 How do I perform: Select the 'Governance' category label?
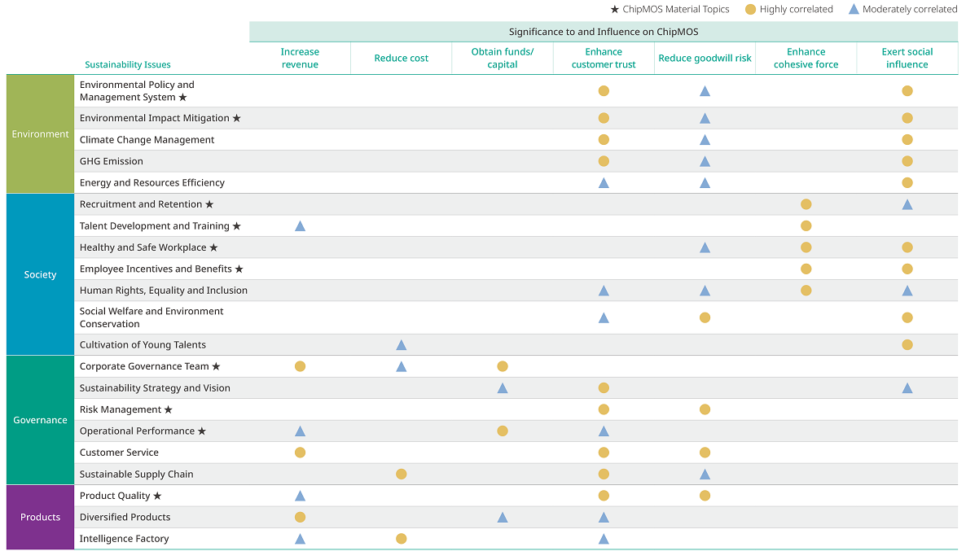pos(40,420)
